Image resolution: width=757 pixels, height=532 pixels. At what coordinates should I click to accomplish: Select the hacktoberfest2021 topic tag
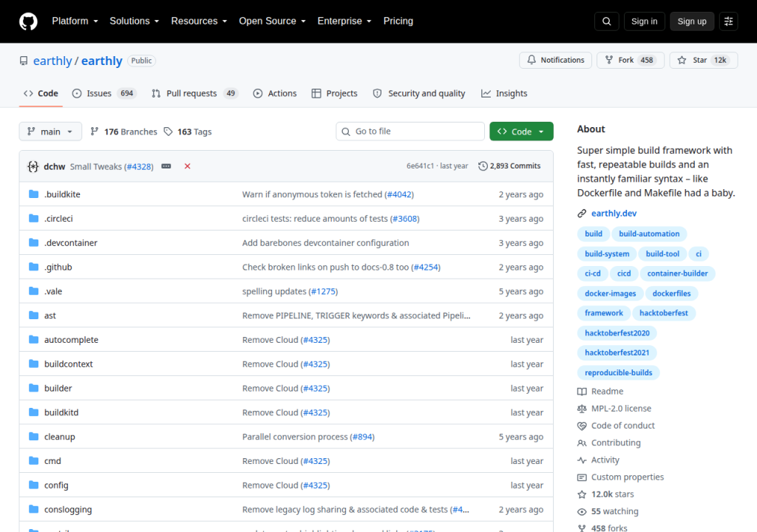(x=617, y=352)
